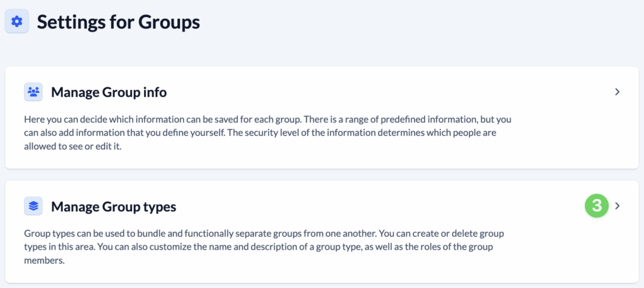Click the green number 3 badge
The width and height of the screenshot is (644, 288).
(x=597, y=206)
